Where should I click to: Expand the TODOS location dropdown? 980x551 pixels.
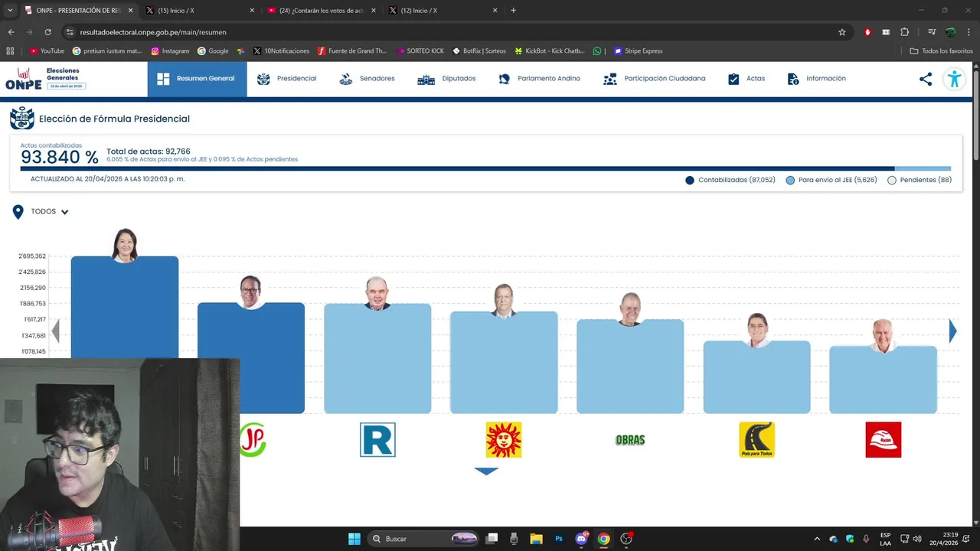(50, 212)
